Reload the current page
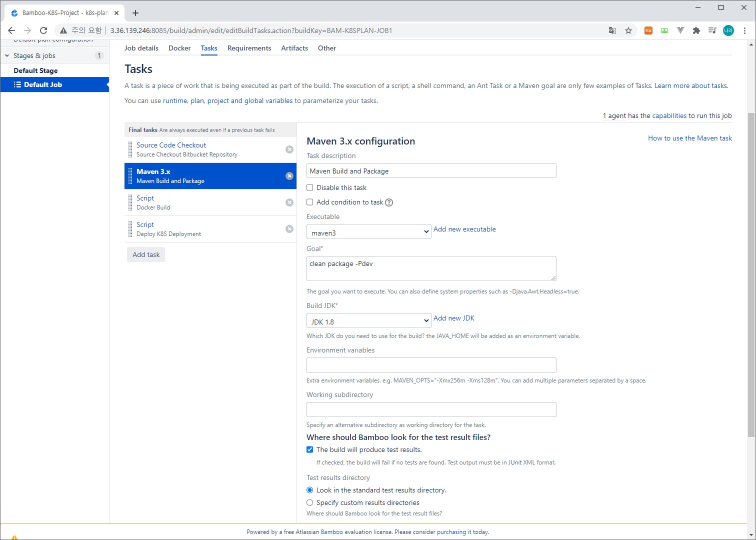 pyautogui.click(x=43, y=30)
